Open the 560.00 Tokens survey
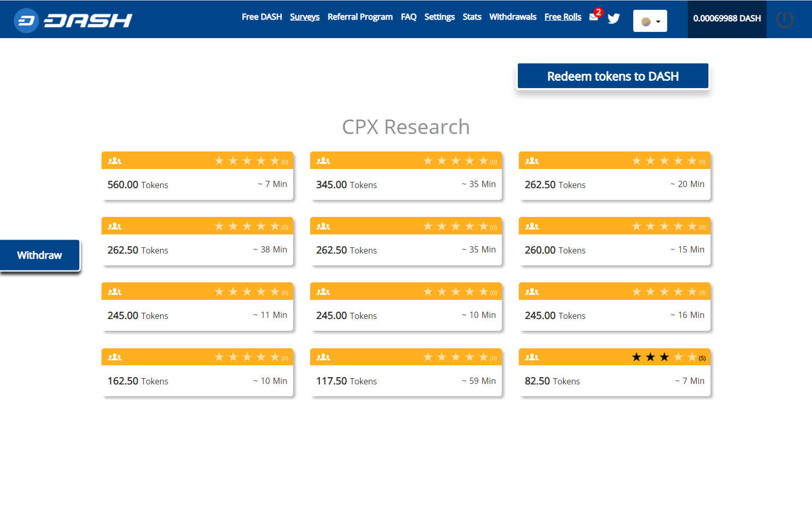The width and height of the screenshot is (812, 507). coord(197,176)
